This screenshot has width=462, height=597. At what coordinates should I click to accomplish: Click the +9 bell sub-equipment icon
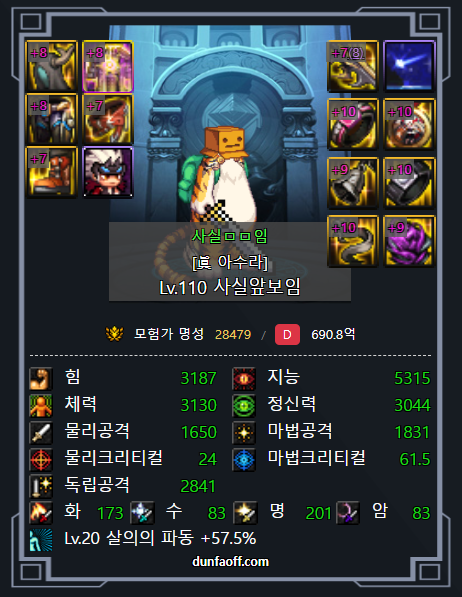point(353,183)
